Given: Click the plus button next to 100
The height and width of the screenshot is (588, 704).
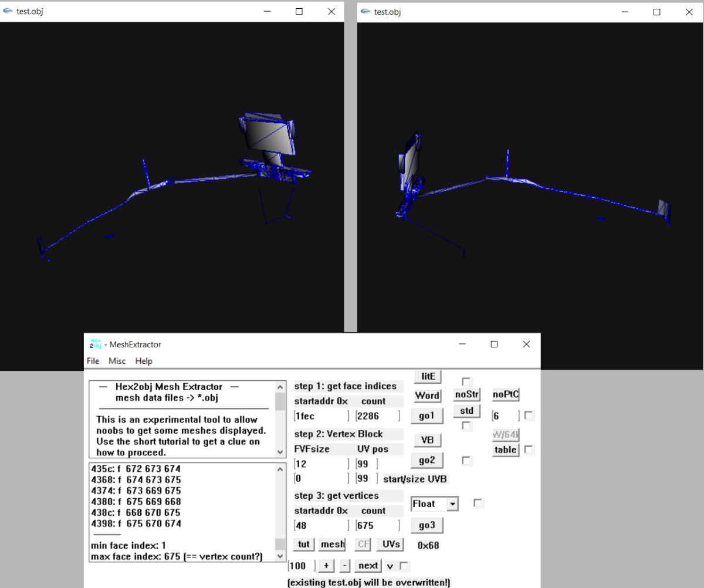Looking at the screenshot, I should (x=326, y=566).
